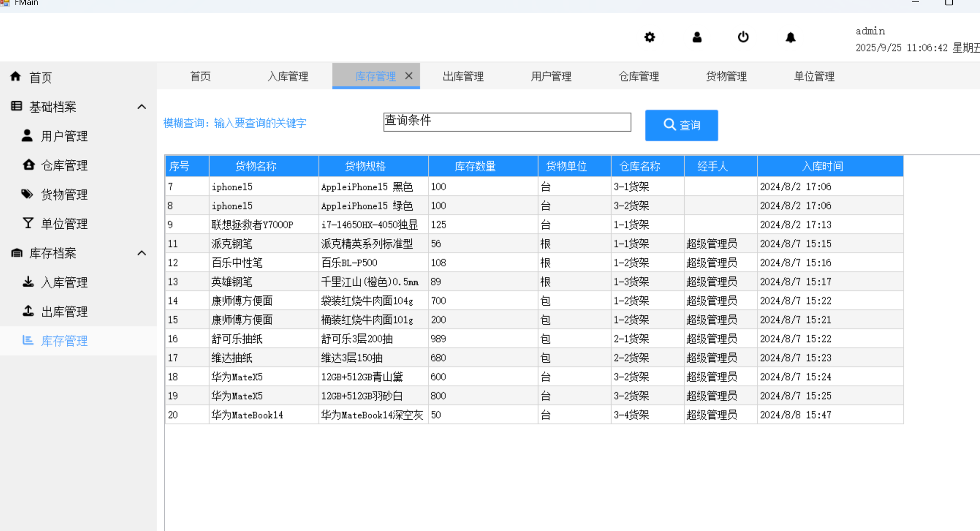The image size is (980, 531).
Task: Click the inbound download icon beside 入库管理
Action: [28, 282]
